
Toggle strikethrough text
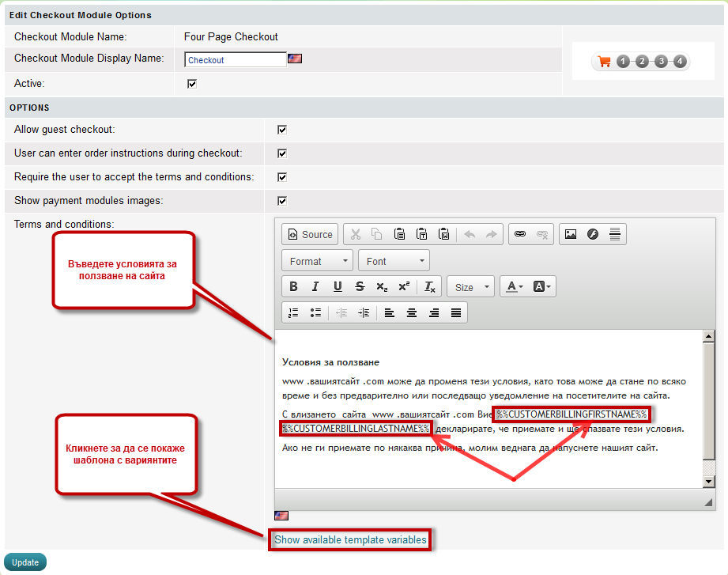point(360,287)
